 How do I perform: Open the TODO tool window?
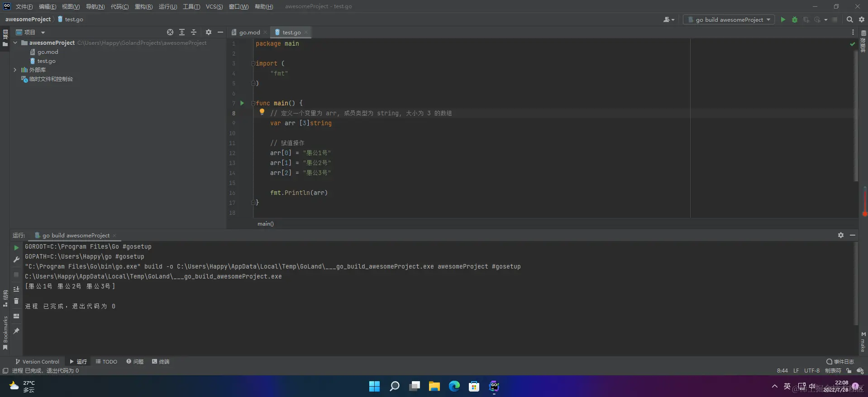tap(106, 361)
